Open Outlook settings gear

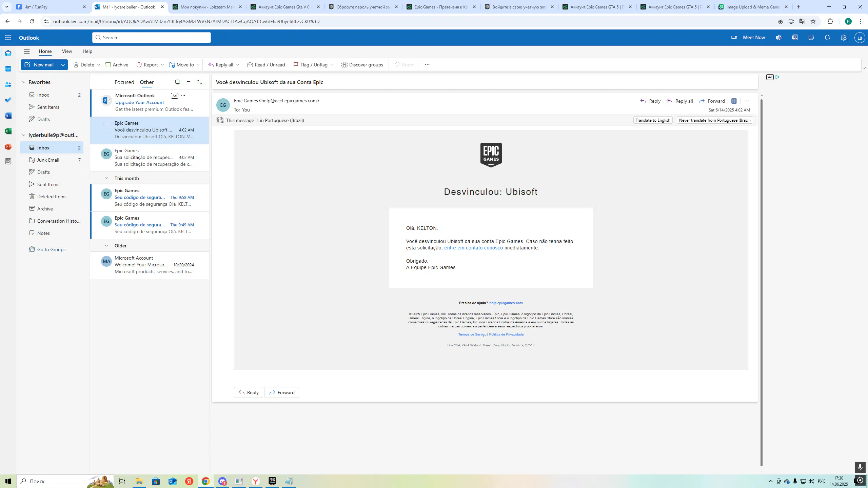pos(844,38)
